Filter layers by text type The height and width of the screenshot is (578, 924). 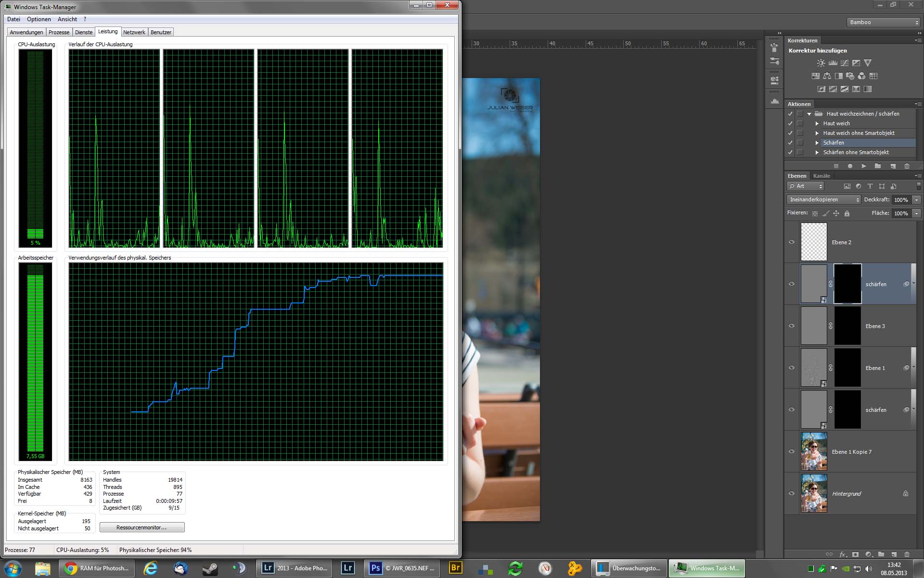coord(870,186)
